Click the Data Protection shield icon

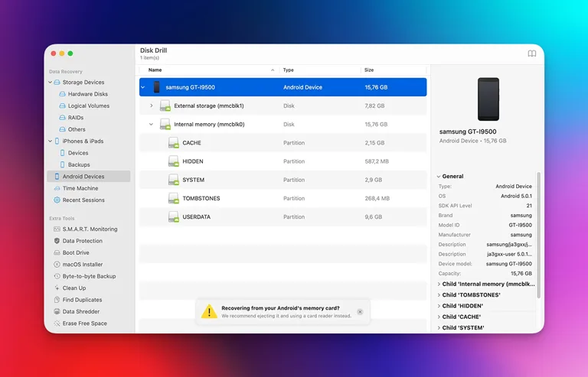click(57, 241)
